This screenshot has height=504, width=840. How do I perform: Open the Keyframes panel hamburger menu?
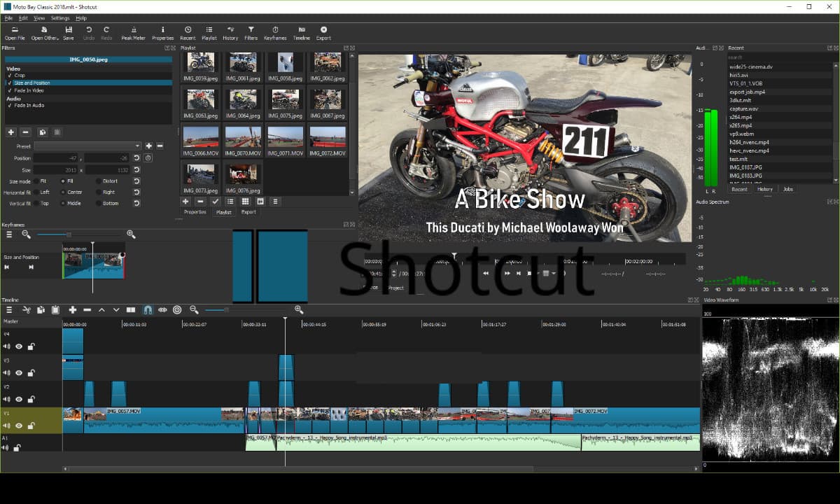point(9,234)
